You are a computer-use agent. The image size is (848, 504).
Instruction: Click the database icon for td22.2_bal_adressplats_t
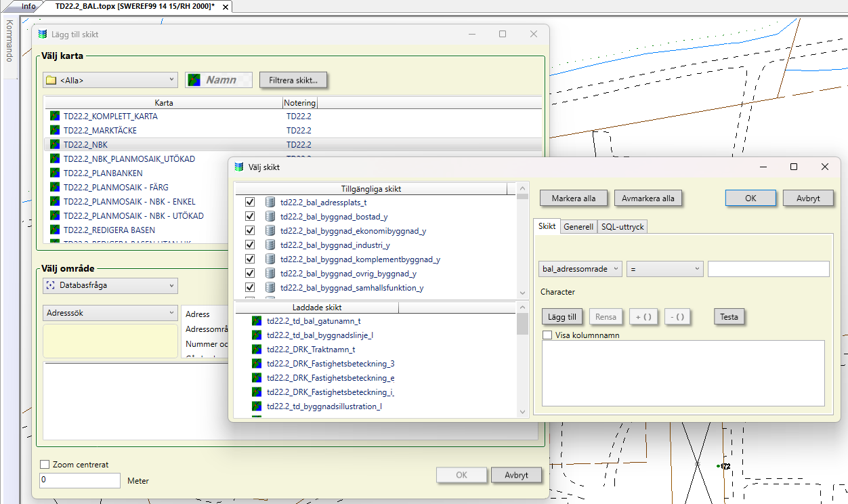click(x=270, y=203)
